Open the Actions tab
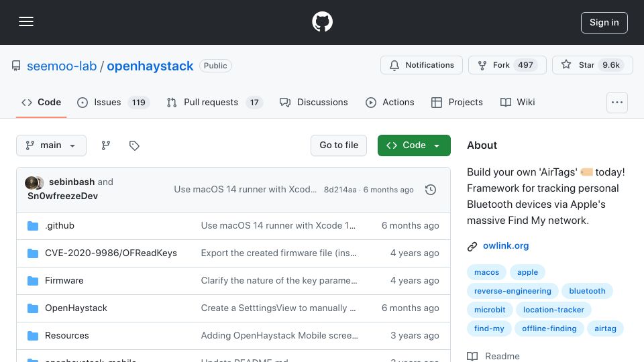 pyautogui.click(x=390, y=102)
